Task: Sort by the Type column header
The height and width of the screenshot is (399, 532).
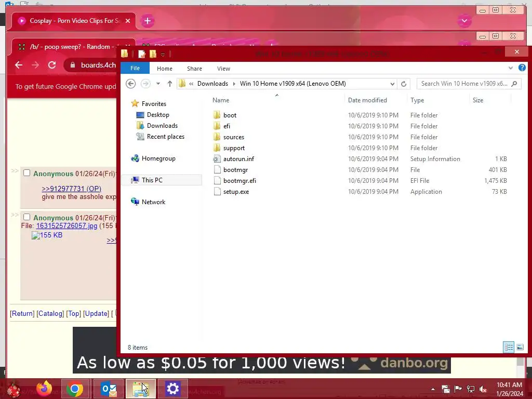Action: 417,100
